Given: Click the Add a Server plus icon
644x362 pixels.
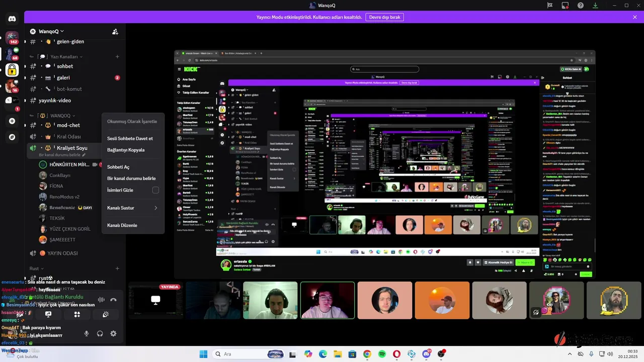Looking at the screenshot, I should pos(12,121).
